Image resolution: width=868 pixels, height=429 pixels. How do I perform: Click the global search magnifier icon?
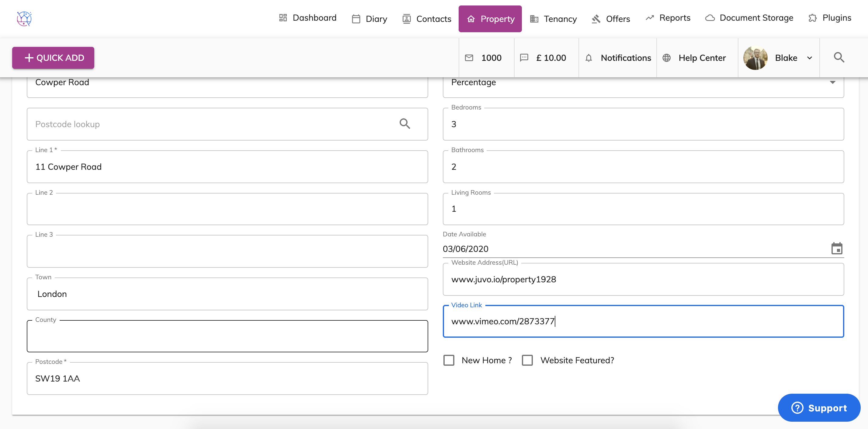(839, 58)
